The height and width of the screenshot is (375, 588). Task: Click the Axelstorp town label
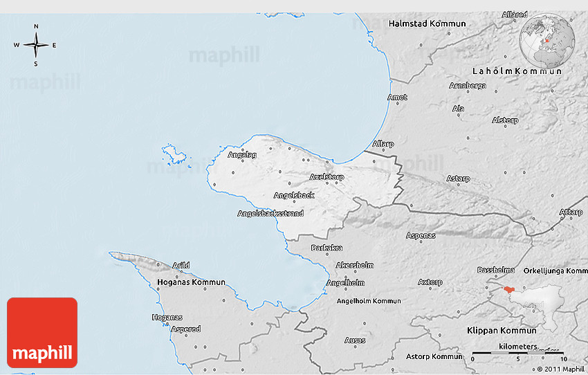(x=327, y=177)
